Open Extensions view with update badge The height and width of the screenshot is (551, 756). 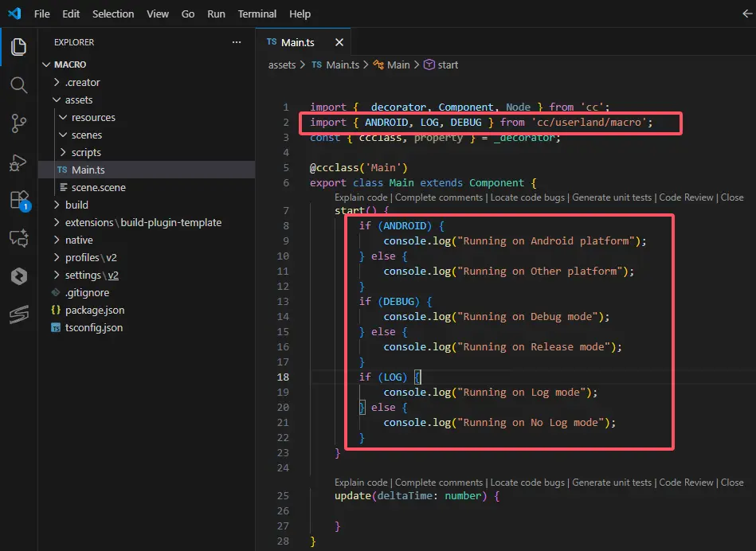pos(18,200)
